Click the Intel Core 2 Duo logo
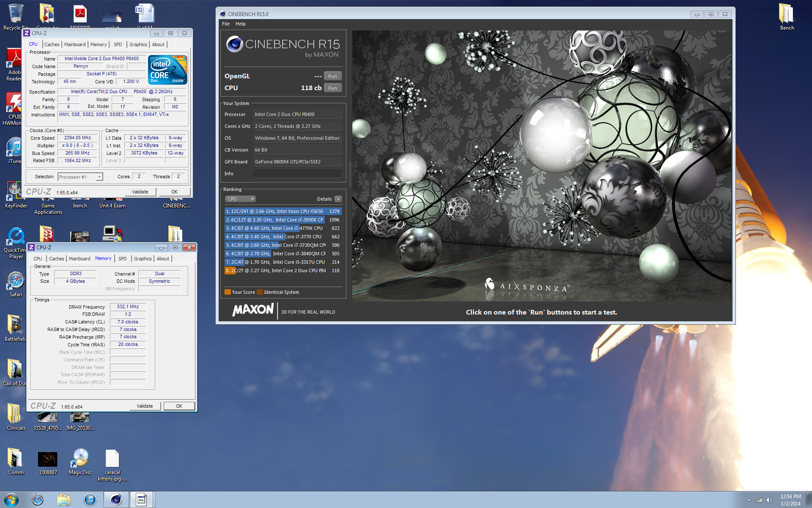 point(168,70)
